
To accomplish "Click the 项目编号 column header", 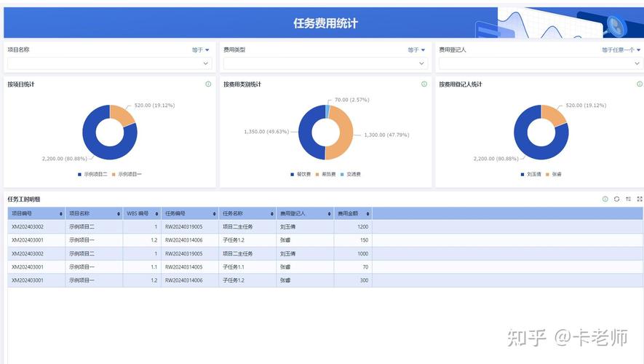I will [36, 213].
